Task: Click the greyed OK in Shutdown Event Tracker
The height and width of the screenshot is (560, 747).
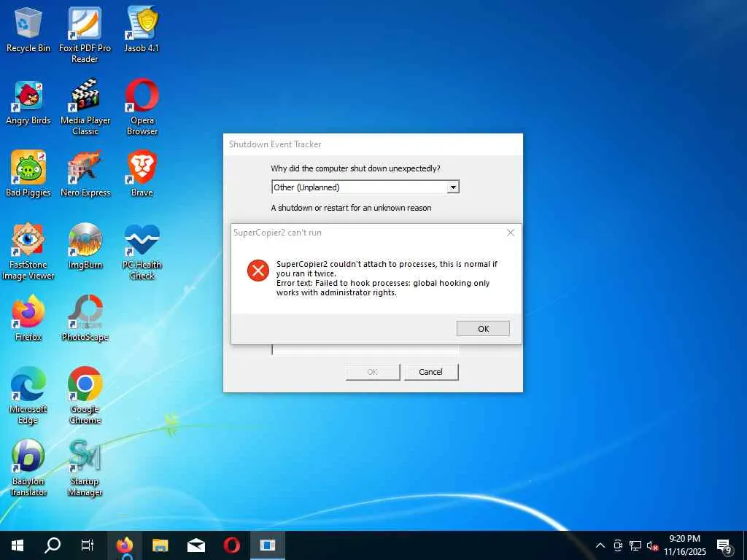Action: (373, 372)
